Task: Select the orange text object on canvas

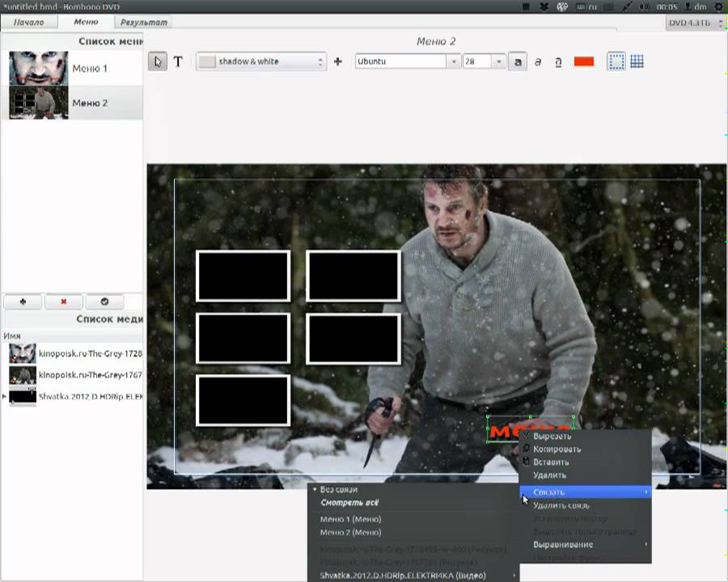Action: 504,432
